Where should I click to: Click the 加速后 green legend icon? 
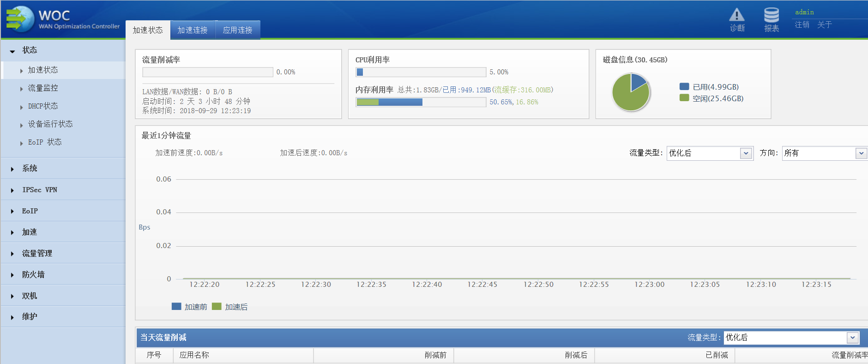tap(217, 307)
